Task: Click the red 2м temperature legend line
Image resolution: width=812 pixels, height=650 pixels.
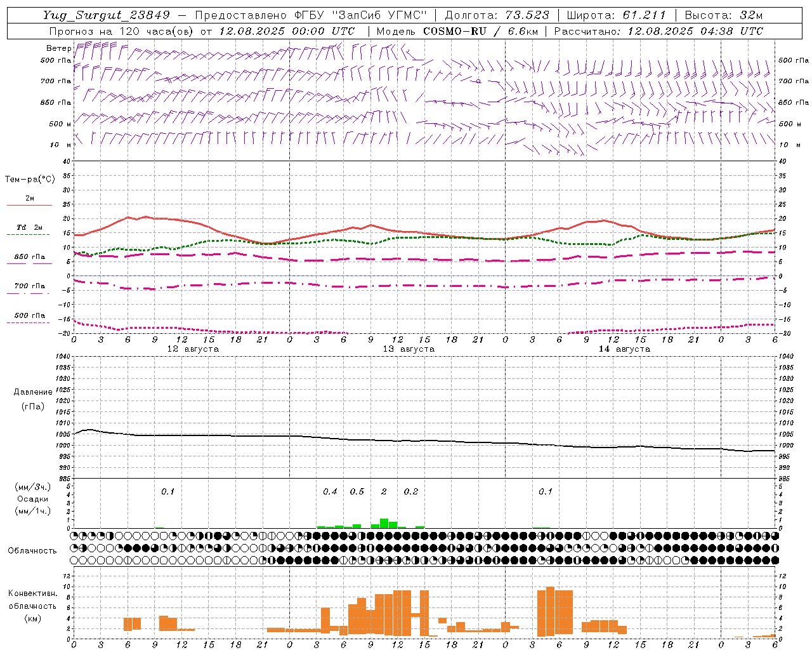Action: (29, 205)
